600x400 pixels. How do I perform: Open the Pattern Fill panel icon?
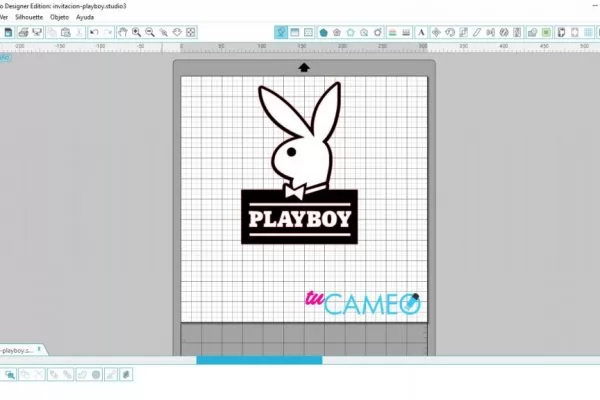coord(351,33)
